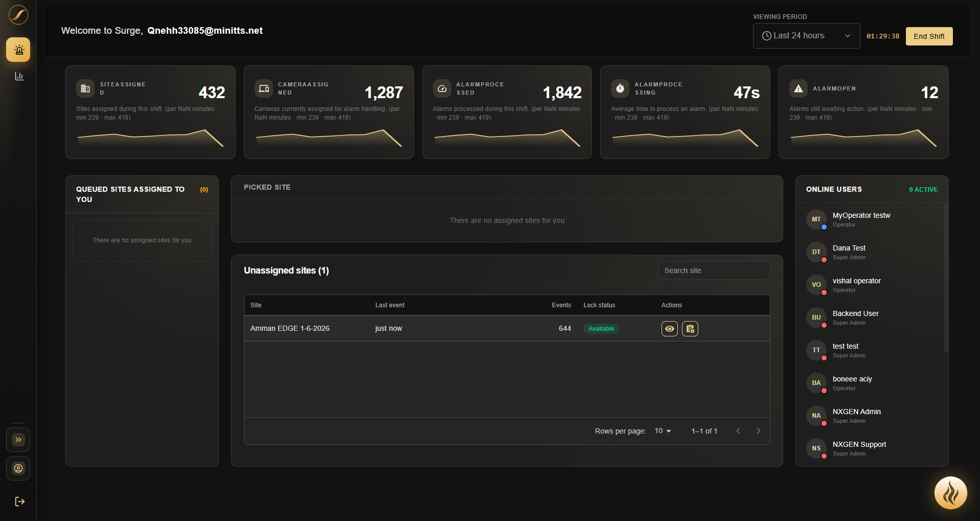Click the Search site input field
This screenshot has height=521, width=980.
tap(714, 270)
